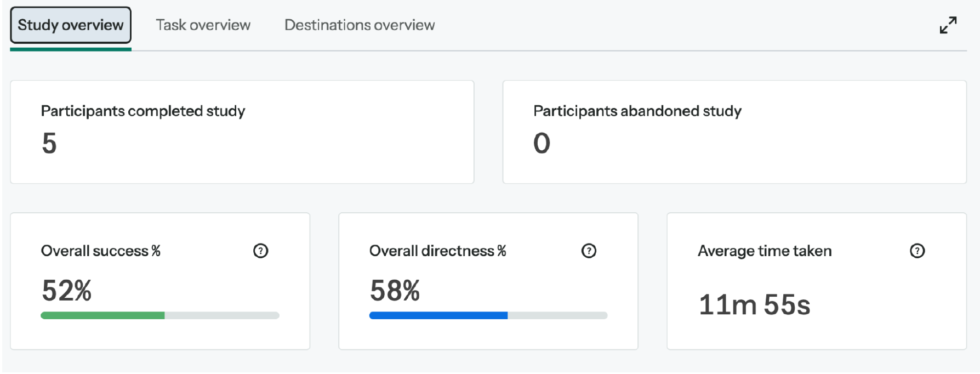
Task: Expand the results panel to fullscreen
Action: 948,25
